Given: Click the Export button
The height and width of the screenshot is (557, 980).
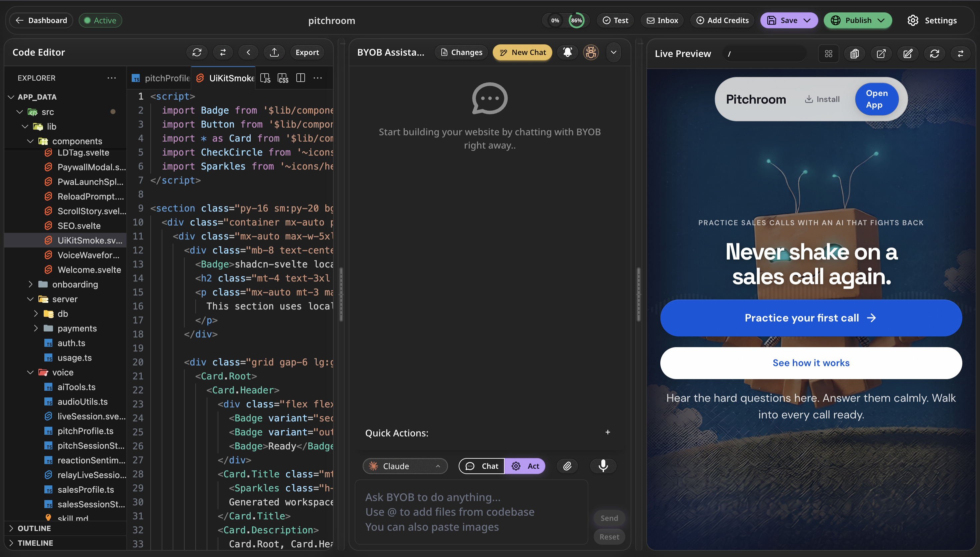Looking at the screenshot, I should point(307,52).
